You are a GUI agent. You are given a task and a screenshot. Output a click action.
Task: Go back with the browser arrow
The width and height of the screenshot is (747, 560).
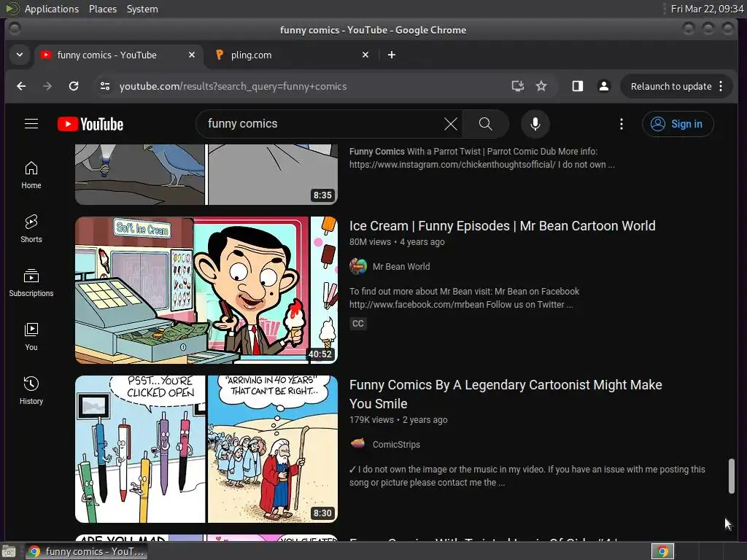21,86
